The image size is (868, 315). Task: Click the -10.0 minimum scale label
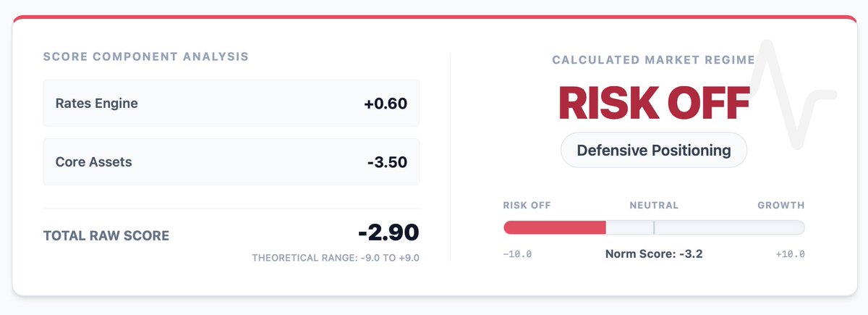tap(517, 254)
